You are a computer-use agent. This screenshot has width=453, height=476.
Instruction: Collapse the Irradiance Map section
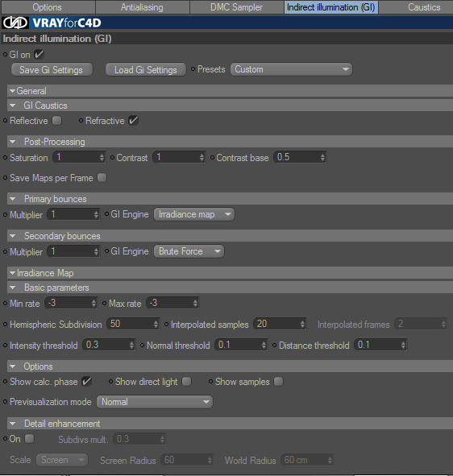(12, 273)
